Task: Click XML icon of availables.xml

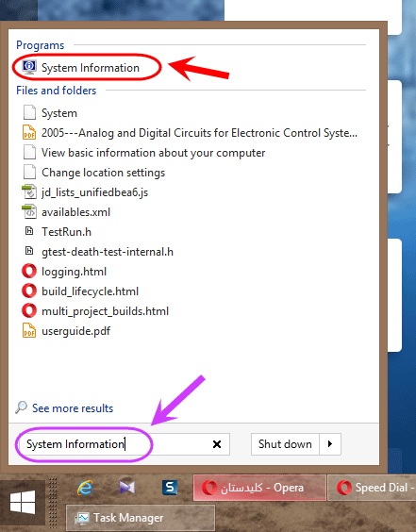Action: [29, 211]
